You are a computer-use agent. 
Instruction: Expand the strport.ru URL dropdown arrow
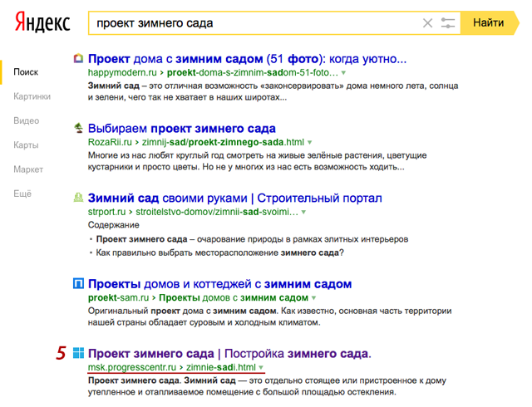click(303, 212)
